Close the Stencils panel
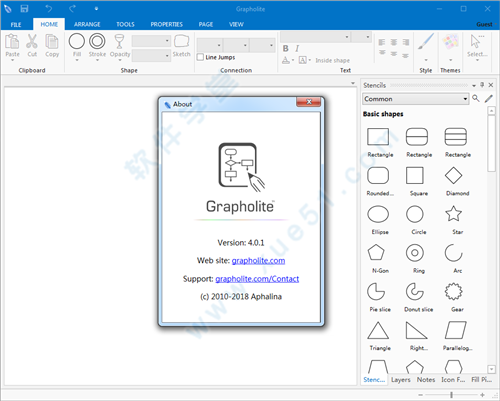Viewport: 500px width, 401px height. [491, 85]
